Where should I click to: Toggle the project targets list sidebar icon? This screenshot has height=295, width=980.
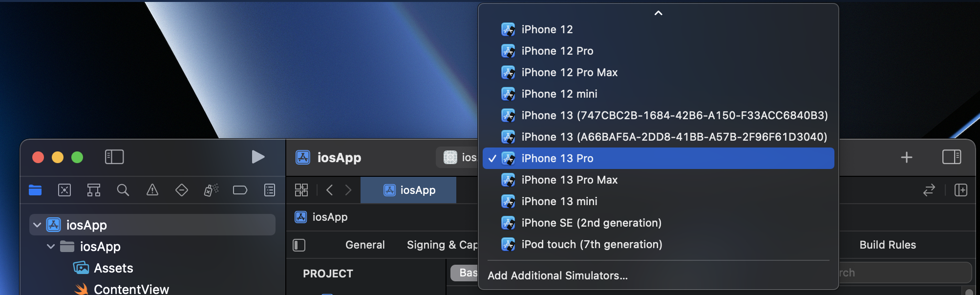pyautogui.click(x=299, y=245)
